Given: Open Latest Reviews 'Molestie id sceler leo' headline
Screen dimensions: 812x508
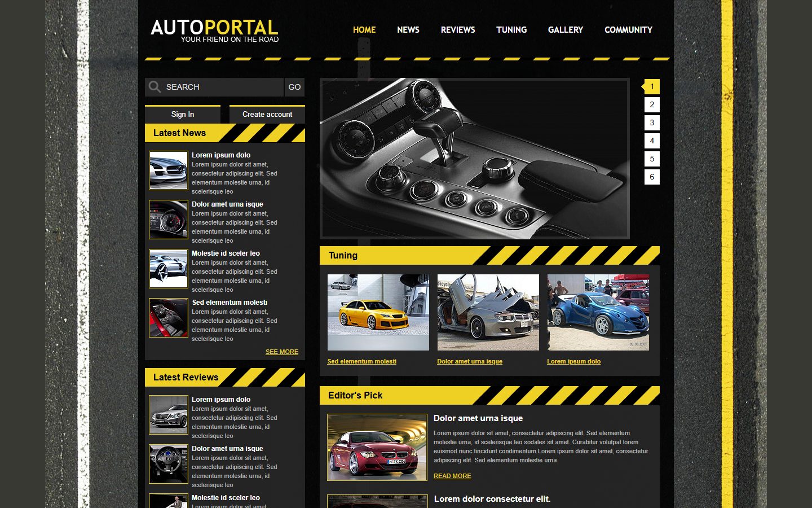Looking at the screenshot, I should (x=226, y=498).
